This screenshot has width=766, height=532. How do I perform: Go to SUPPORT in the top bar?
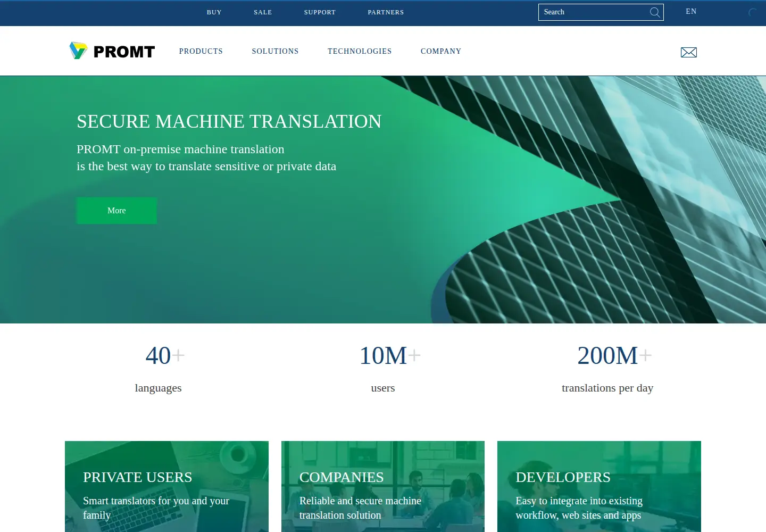point(320,12)
